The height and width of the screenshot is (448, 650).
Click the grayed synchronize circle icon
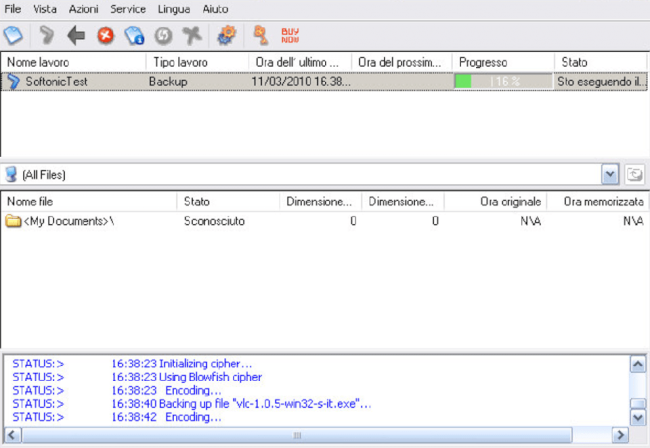[x=163, y=36]
